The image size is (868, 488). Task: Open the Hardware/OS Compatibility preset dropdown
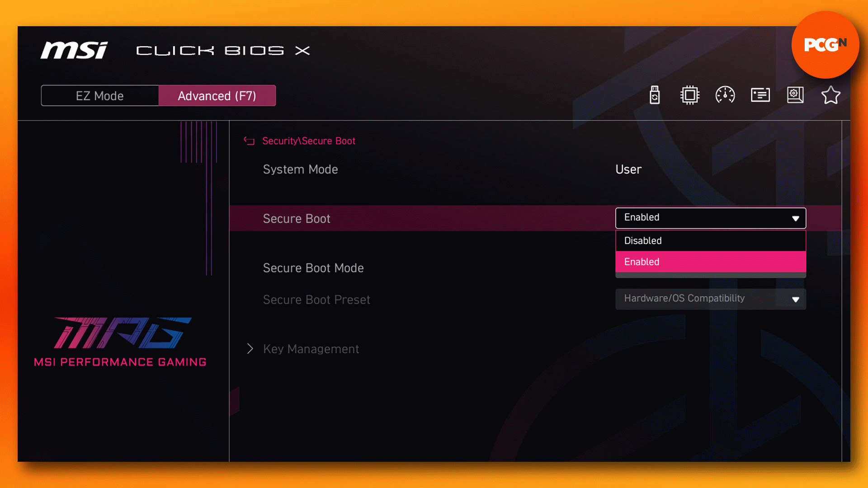[710, 299]
